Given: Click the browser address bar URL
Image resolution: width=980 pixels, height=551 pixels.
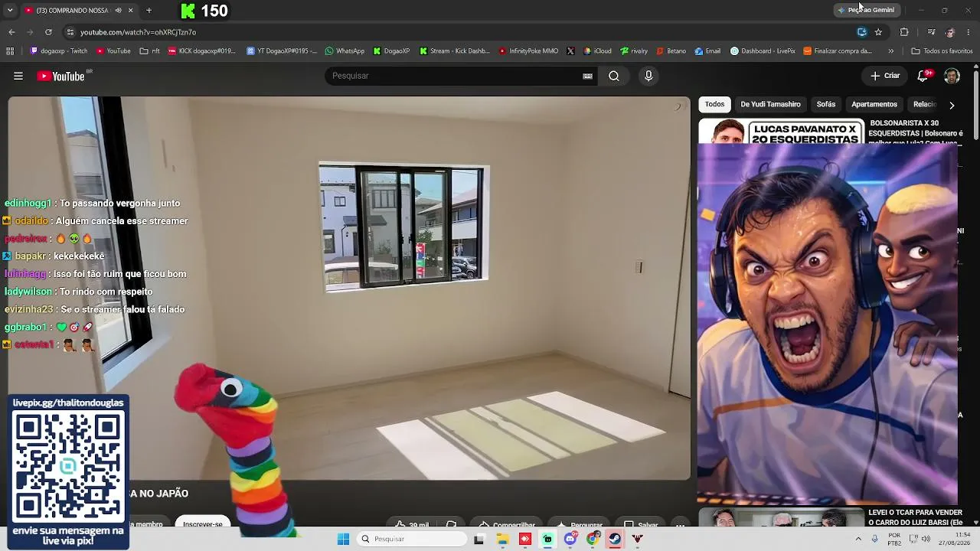Looking at the screenshot, I should click(x=138, y=32).
